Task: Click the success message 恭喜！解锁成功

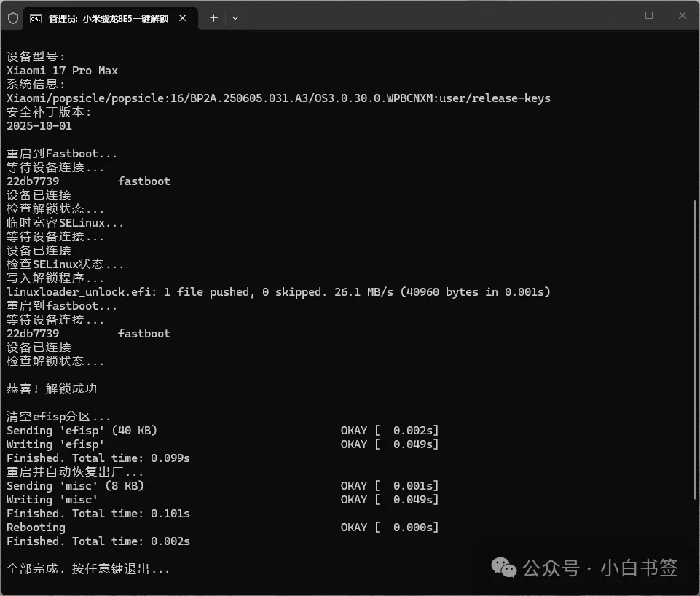Action: 52,389
